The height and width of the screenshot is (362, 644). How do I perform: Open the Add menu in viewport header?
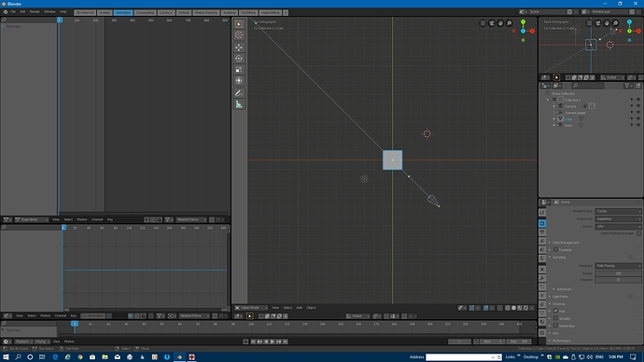[x=300, y=307]
